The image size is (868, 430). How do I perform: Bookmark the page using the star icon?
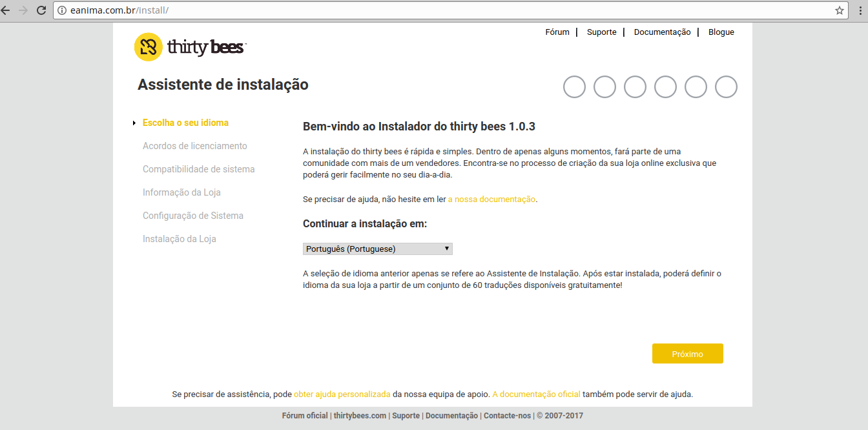pyautogui.click(x=838, y=10)
